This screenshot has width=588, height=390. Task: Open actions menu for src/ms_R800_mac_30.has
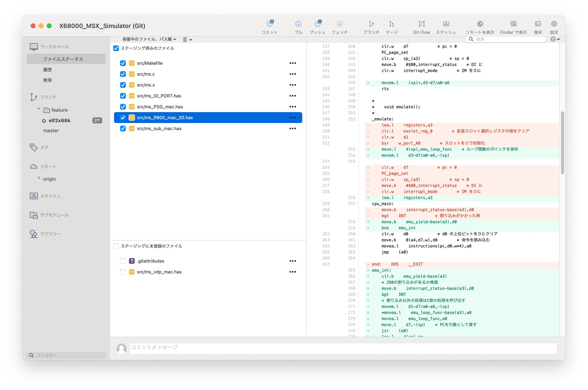click(293, 118)
